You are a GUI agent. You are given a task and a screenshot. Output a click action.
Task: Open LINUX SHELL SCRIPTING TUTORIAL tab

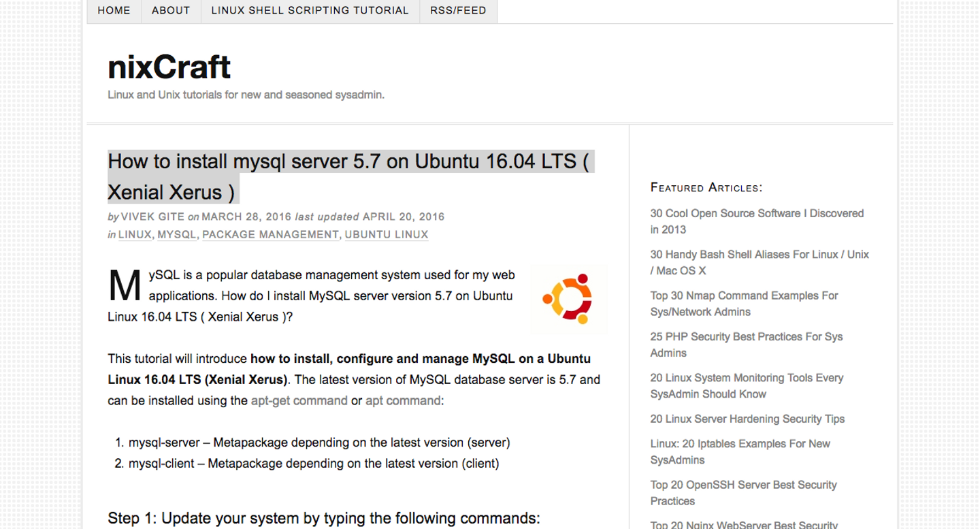[310, 11]
